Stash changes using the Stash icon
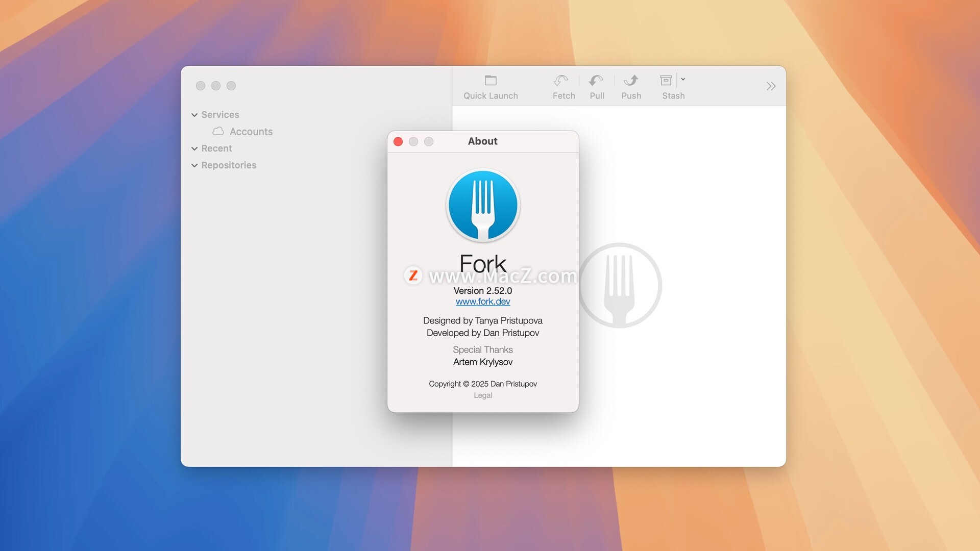Image resolution: width=980 pixels, height=551 pixels. (x=666, y=80)
